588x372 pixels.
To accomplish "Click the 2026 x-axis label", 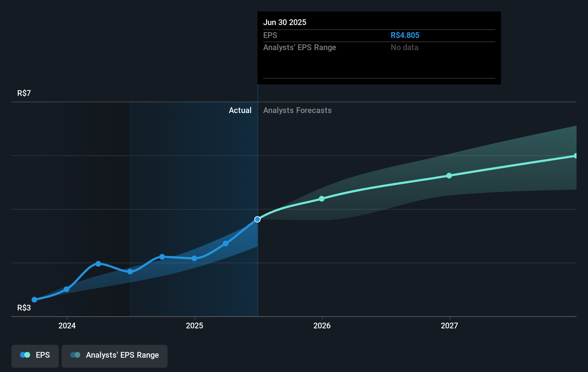I will [x=322, y=326].
